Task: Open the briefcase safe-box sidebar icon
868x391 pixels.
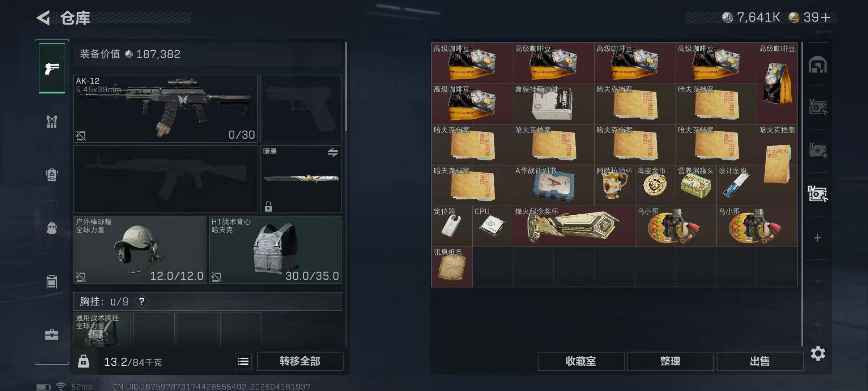Action: [x=52, y=335]
